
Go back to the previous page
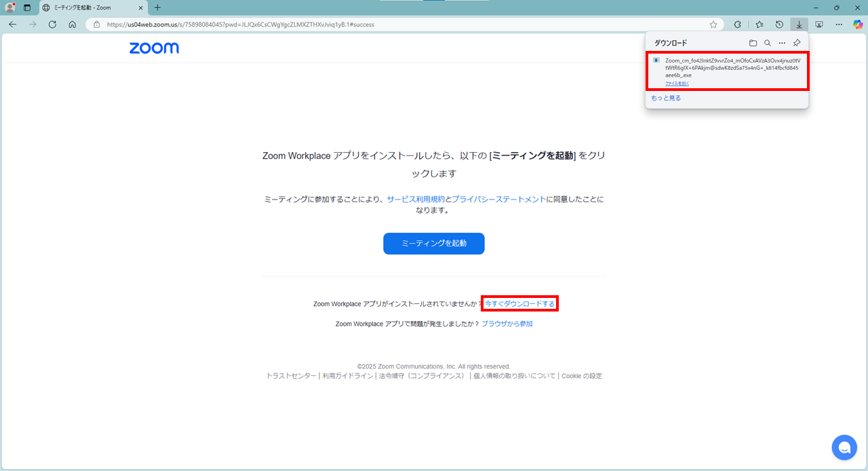point(12,24)
